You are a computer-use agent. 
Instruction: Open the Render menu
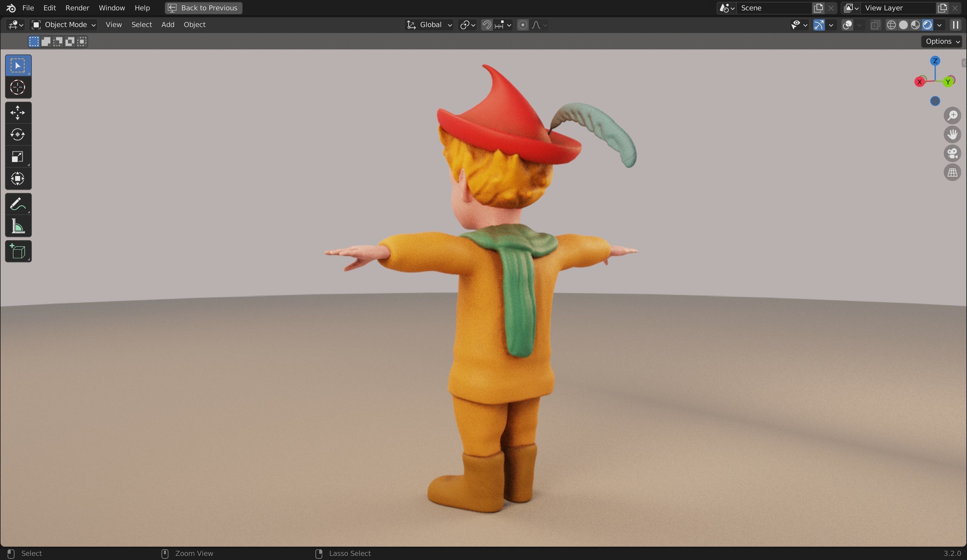tap(77, 8)
